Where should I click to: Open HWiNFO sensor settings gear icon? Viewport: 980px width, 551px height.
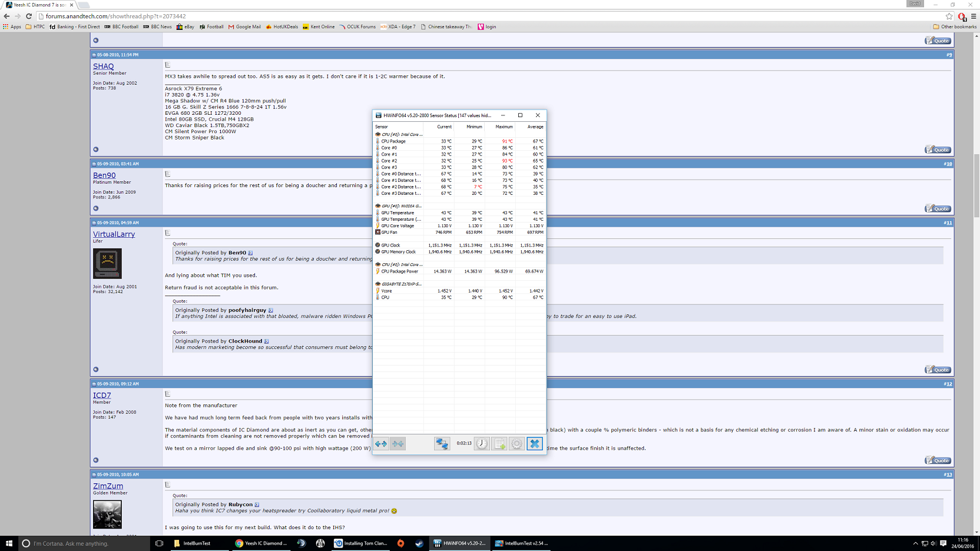pyautogui.click(x=517, y=444)
